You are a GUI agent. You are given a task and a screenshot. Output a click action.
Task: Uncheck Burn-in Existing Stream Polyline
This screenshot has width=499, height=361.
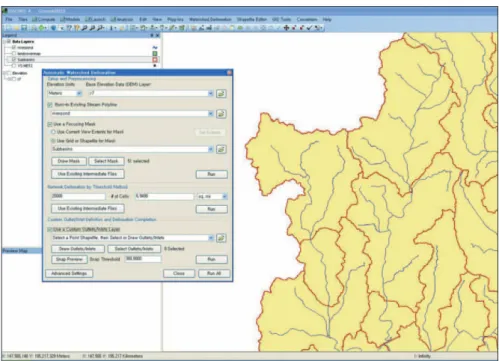[50, 105]
